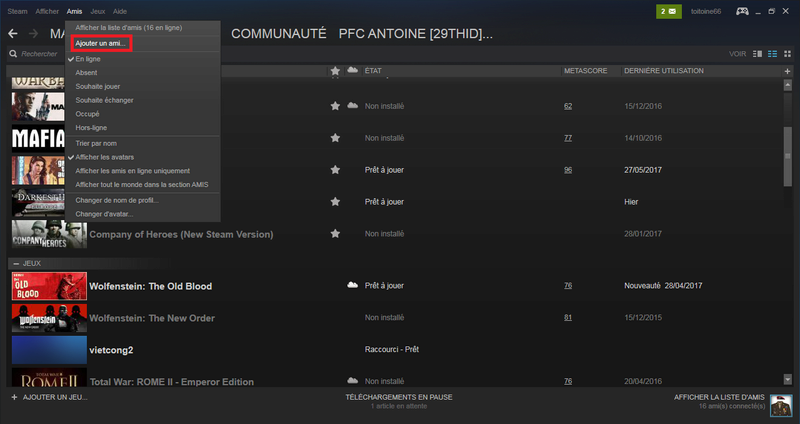Viewport: 800px width, 424px height.
Task: Open Metascore link 81
Action: click(568, 317)
